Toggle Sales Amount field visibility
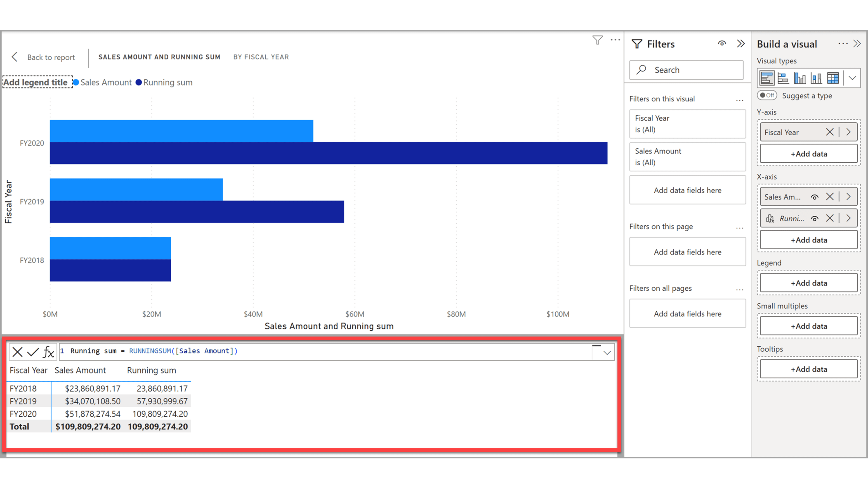 coord(814,197)
